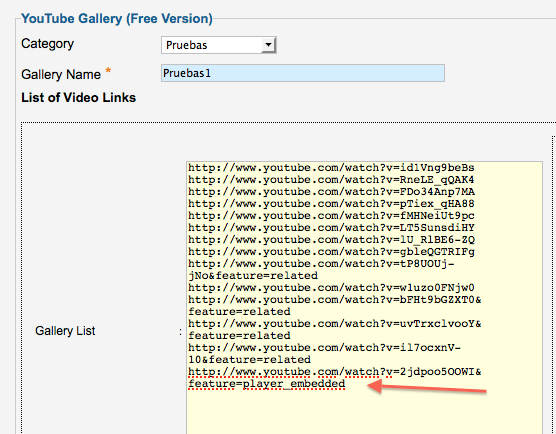
Task: Click the URL line ending in pTiex_qHA88
Action: point(331,204)
